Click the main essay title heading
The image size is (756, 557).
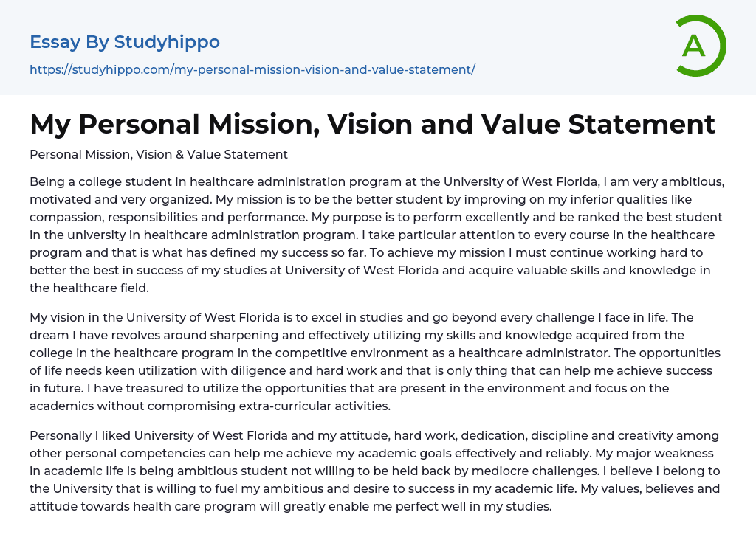(372, 124)
